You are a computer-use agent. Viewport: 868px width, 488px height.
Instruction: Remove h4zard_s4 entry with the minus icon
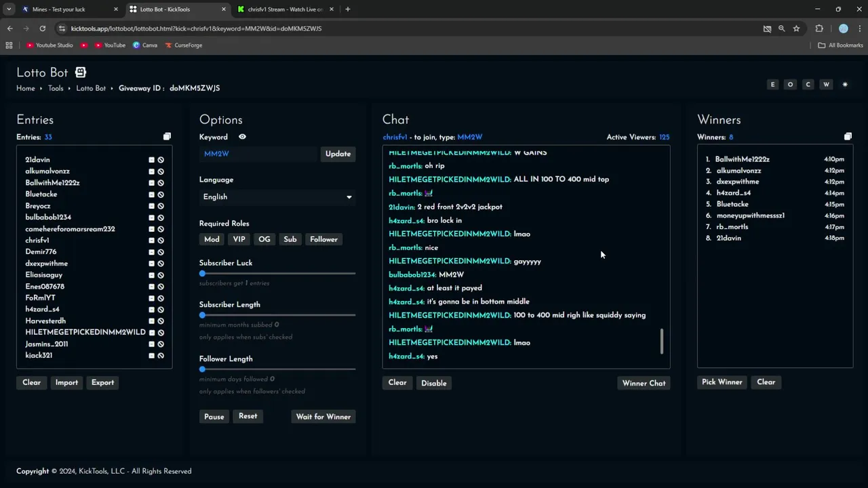click(x=151, y=310)
